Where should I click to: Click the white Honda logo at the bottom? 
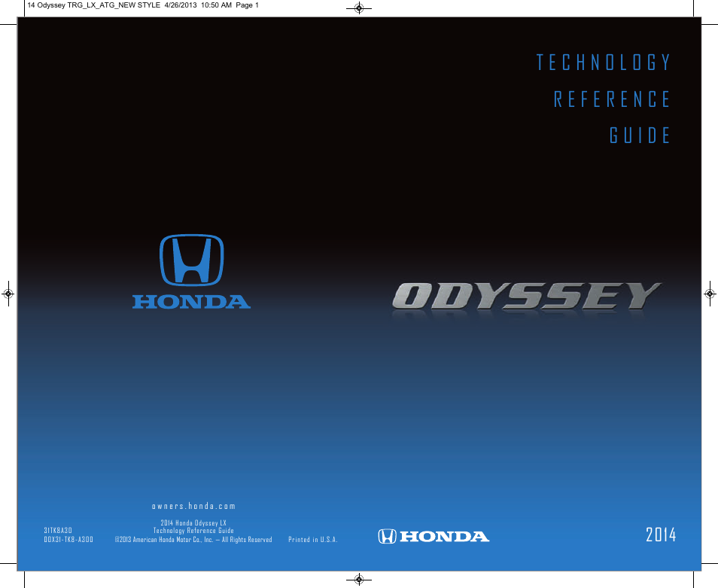pyautogui.click(x=434, y=536)
